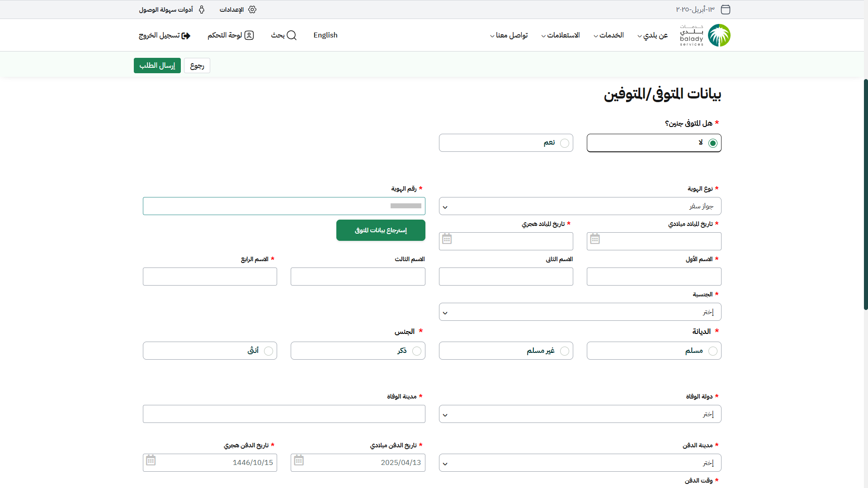This screenshot has height=488, width=868.
Task: Open the دولة الوفاة dropdown
Action: pos(580,414)
